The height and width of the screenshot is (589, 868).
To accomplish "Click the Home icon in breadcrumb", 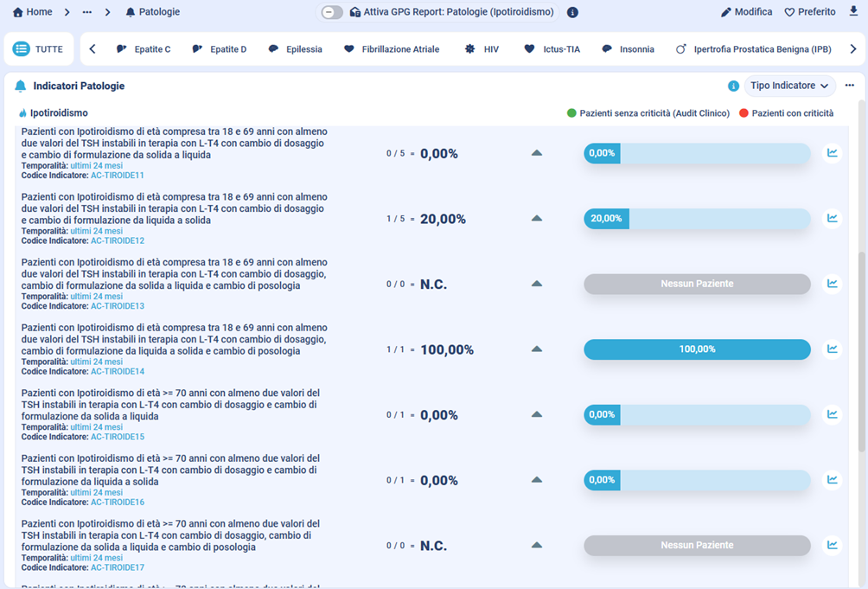I will click(18, 12).
